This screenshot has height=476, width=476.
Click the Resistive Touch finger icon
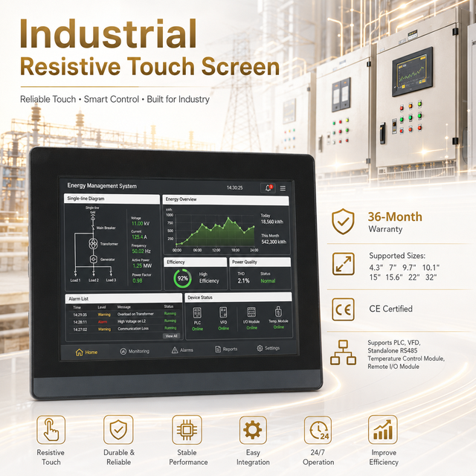tap(51, 430)
